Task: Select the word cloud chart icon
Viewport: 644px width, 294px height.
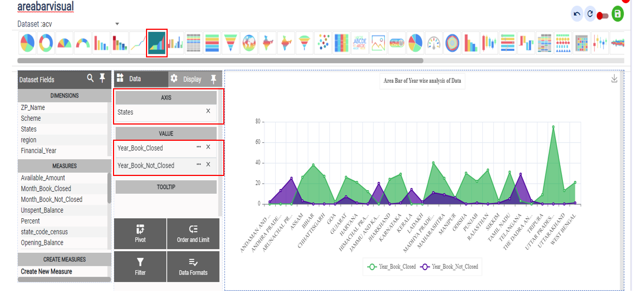Action: 360,42
